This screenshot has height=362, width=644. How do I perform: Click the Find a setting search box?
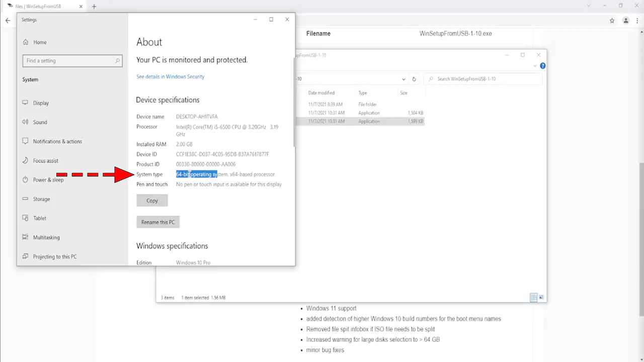tap(72, 61)
